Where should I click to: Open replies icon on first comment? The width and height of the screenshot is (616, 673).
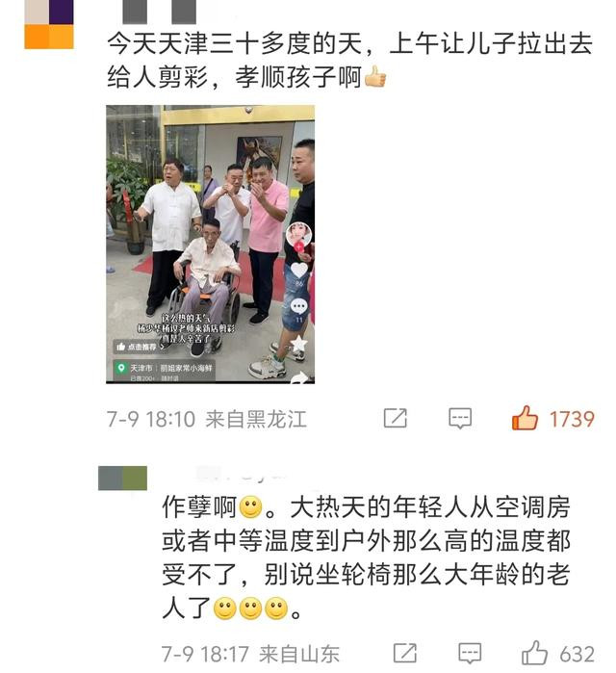(460, 418)
